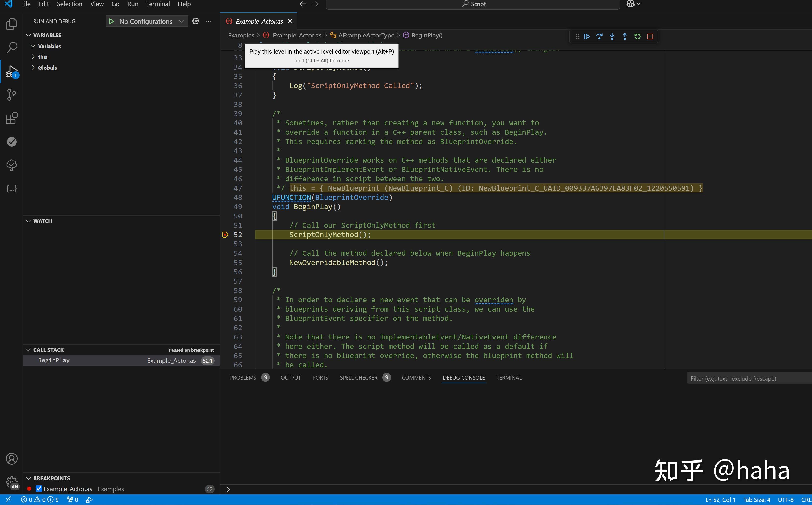Open the Extensions sidebar view

click(11, 118)
